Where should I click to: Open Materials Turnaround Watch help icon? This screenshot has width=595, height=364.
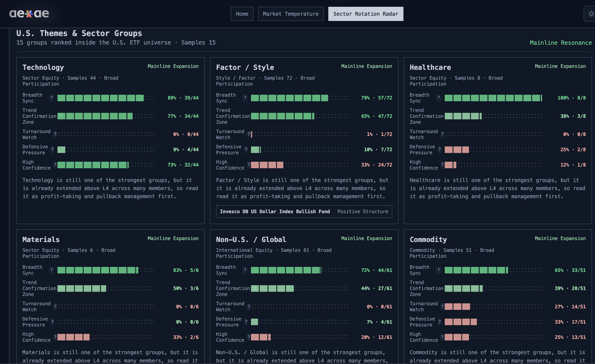coord(55,307)
